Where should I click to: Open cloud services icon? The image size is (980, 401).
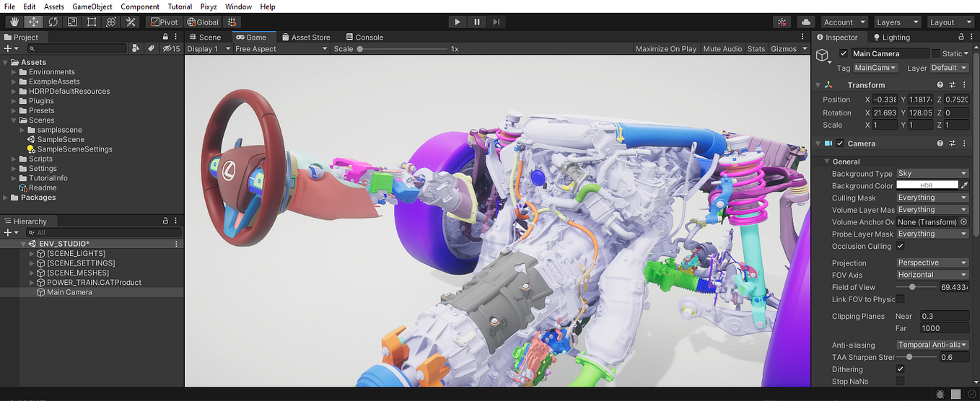[x=807, y=22]
